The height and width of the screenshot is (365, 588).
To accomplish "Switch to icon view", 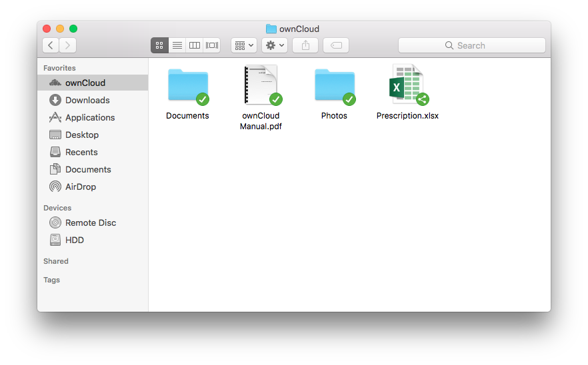I will [x=159, y=45].
